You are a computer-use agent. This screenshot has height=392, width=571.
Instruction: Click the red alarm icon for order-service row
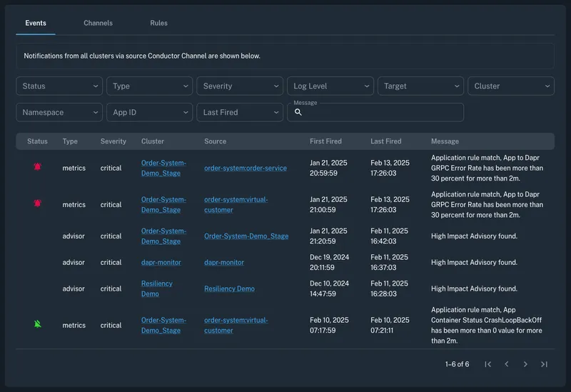tap(37, 167)
